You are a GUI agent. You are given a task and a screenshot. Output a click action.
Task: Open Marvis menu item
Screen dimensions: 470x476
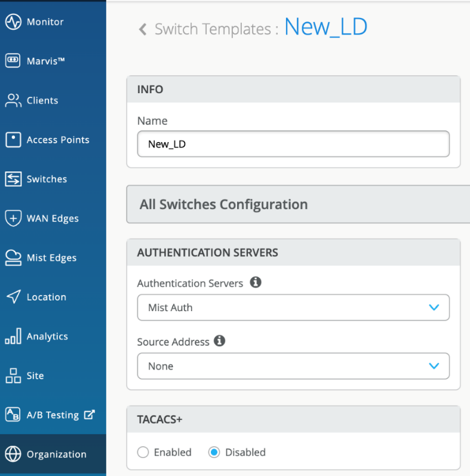pyautogui.click(x=46, y=61)
